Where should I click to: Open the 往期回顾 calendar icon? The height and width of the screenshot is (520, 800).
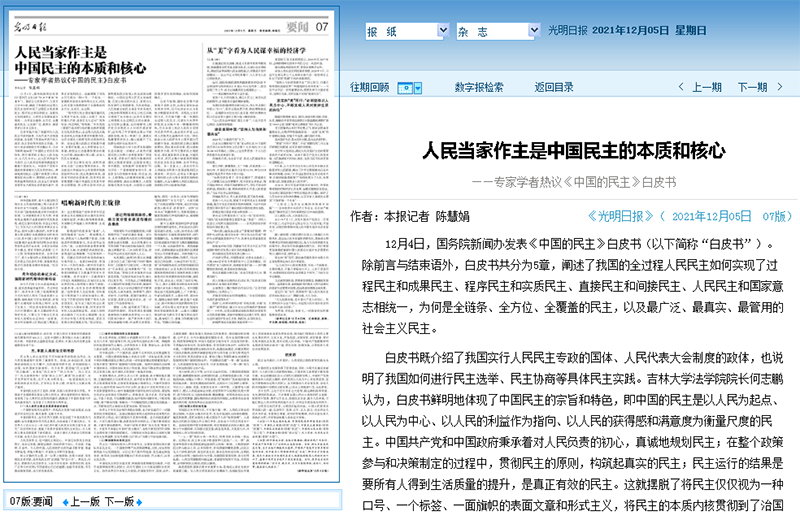[x=404, y=87]
